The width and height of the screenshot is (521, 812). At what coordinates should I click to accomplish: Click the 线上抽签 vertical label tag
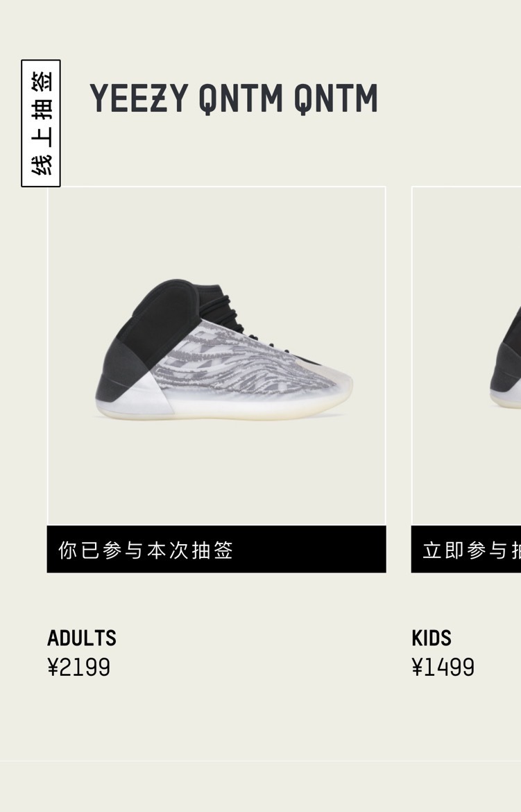(41, 124)
